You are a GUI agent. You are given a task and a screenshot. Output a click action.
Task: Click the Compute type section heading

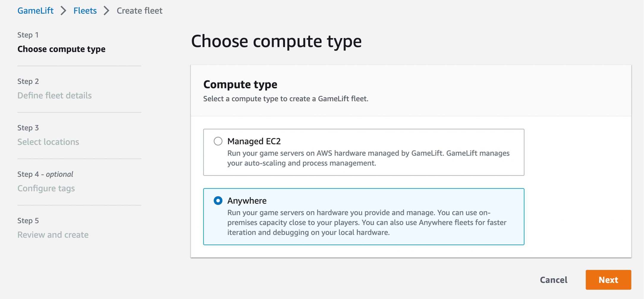point(240,84)
